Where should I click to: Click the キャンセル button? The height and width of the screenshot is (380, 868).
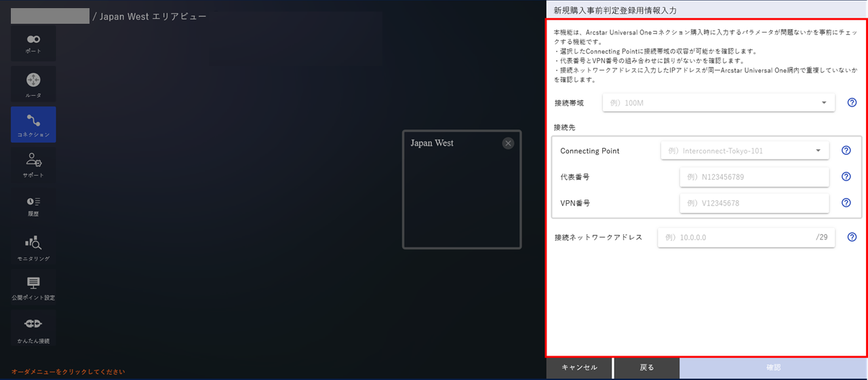[x=580, y=368]
